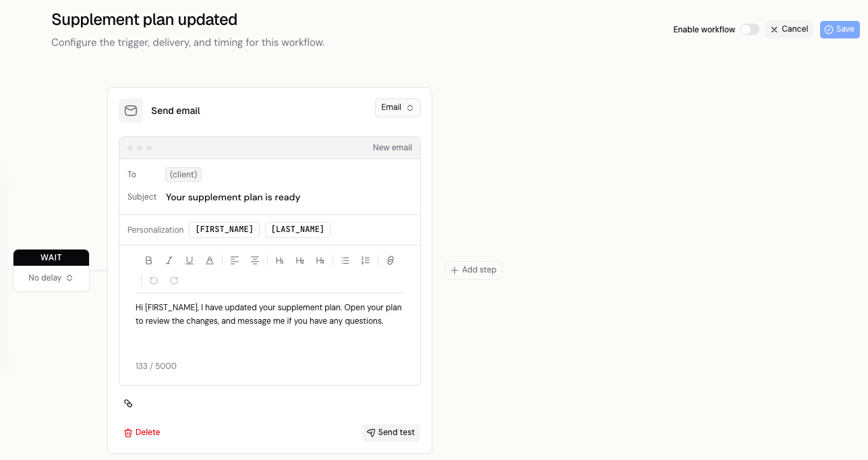
Task: Insert the [FIRST_NAME] personalization tag
Action: coord(224,230)
